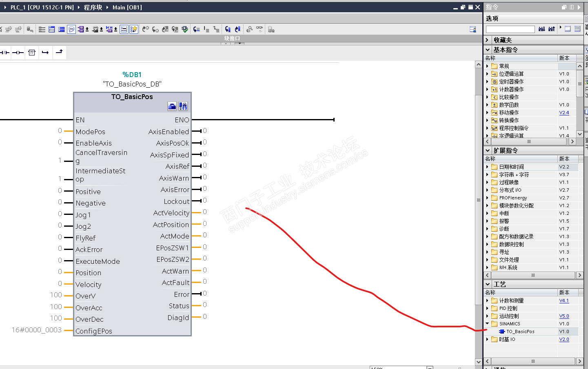Click the instruction search input field
The height and width of the screenshot is (369, 588).
[x=510, y=29]
